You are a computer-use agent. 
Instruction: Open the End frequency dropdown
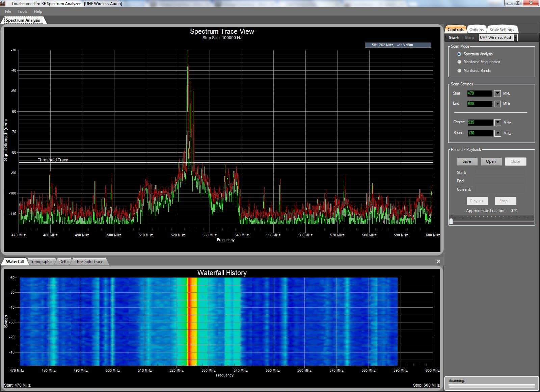pos(497,104)
